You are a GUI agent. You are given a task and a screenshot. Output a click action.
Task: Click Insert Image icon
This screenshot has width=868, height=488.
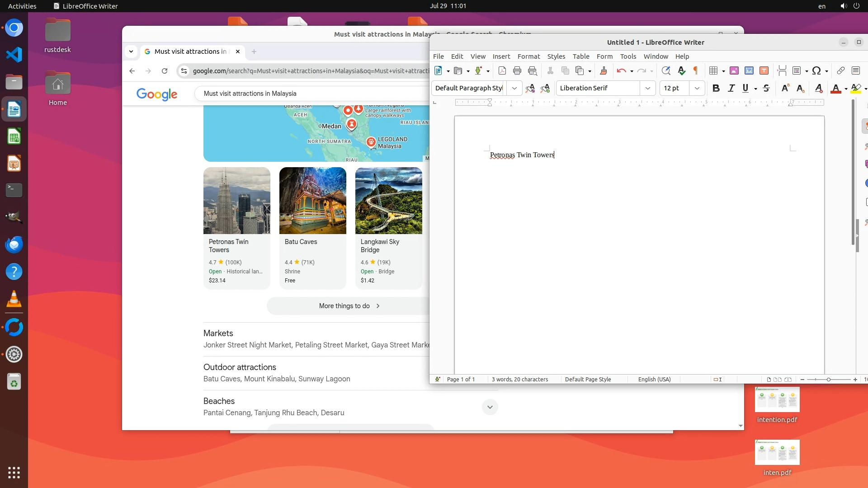point(734,70)
